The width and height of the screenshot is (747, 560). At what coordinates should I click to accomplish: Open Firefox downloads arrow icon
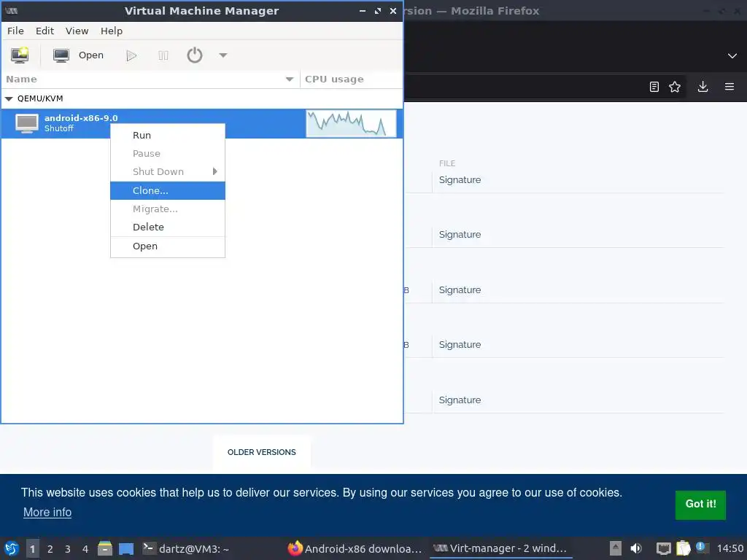(703, 87)
